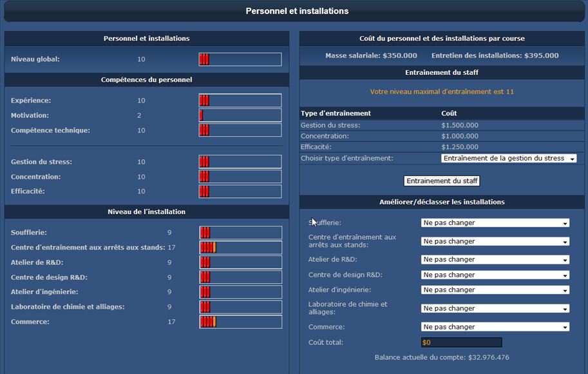Viewport: 588px width, 374px height.
Task: Open the Choisir type d'entraînement dropdown
Action: click(x=509, y=159)
